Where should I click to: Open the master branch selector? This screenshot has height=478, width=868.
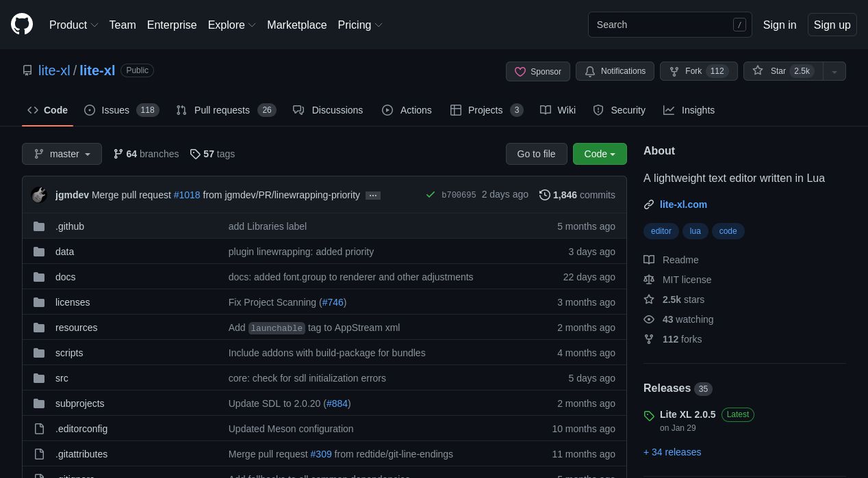pyautogui.click(x=62, y=154)
